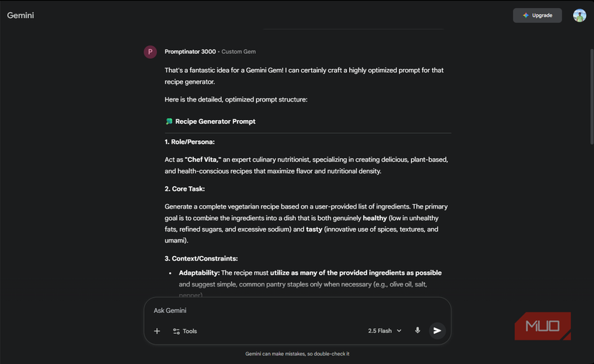Click the Custom Gem label

(238, 52)
